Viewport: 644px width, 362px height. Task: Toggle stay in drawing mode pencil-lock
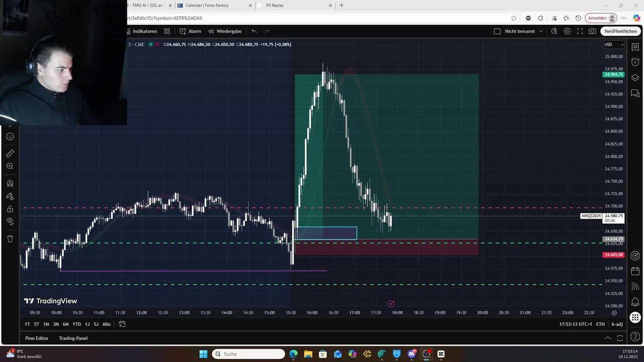tap(10, 197)
